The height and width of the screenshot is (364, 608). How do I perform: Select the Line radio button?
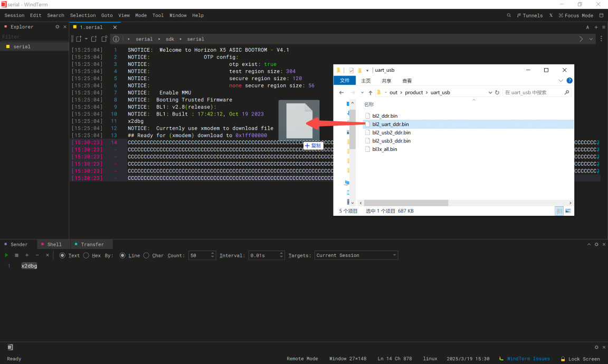click(x=122, y=255)
